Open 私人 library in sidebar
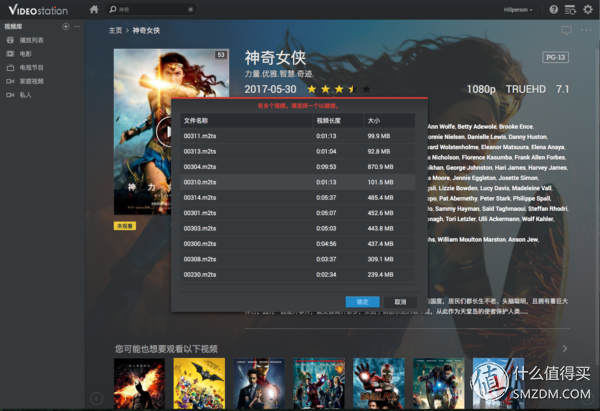The width and height of the screenshot is (600, 411). tap(26, 95)
